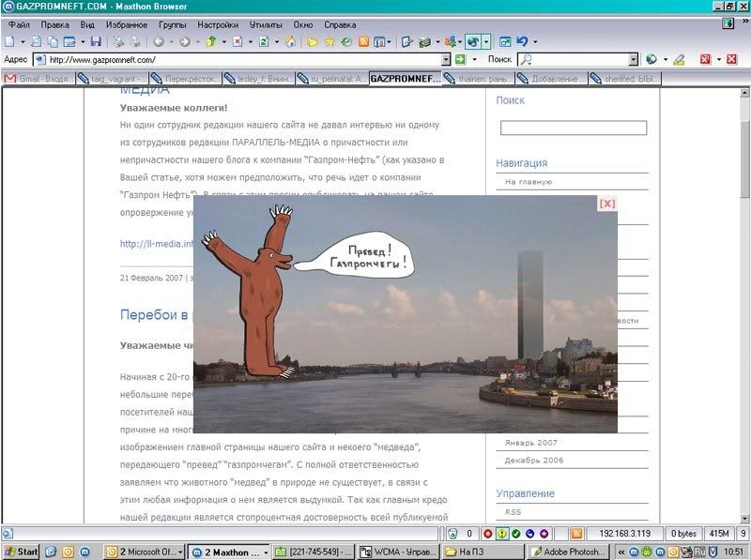Click the Refresh page icon

264,41
